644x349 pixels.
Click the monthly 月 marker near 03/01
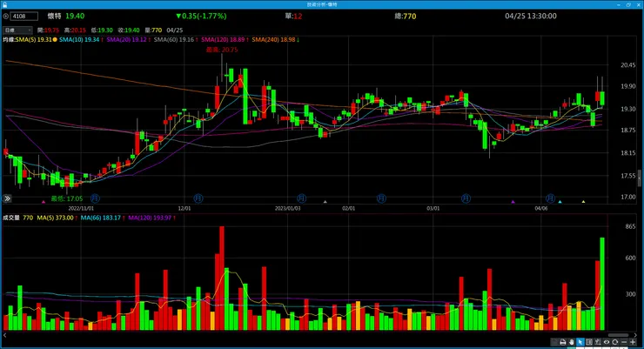coord(466,198)
